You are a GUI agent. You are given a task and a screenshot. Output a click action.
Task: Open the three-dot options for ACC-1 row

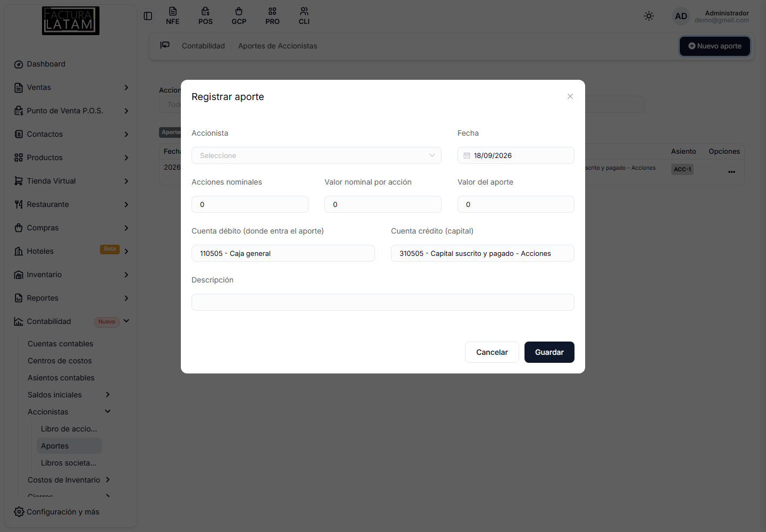point(731,172)
